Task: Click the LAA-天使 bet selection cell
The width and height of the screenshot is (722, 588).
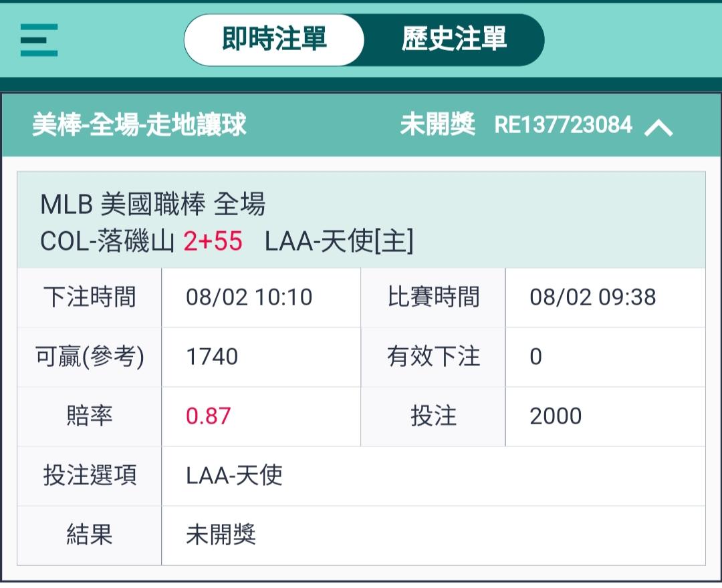Action: [x=234, y=476]
